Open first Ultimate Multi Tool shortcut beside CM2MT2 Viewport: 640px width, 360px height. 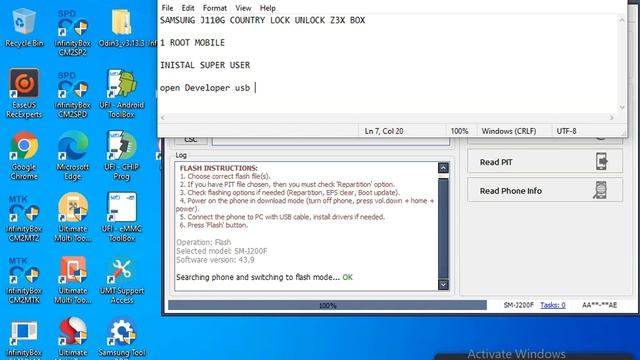click(73, 218)
